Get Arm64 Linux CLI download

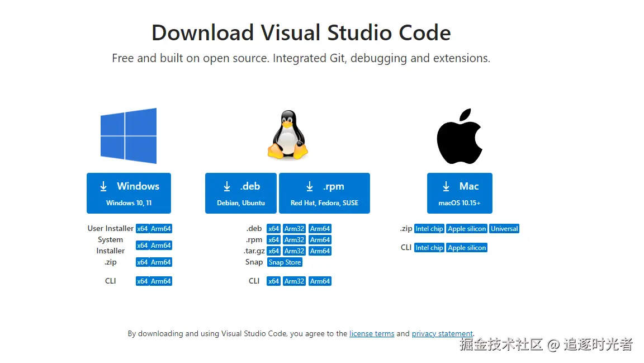pos(320,281)
